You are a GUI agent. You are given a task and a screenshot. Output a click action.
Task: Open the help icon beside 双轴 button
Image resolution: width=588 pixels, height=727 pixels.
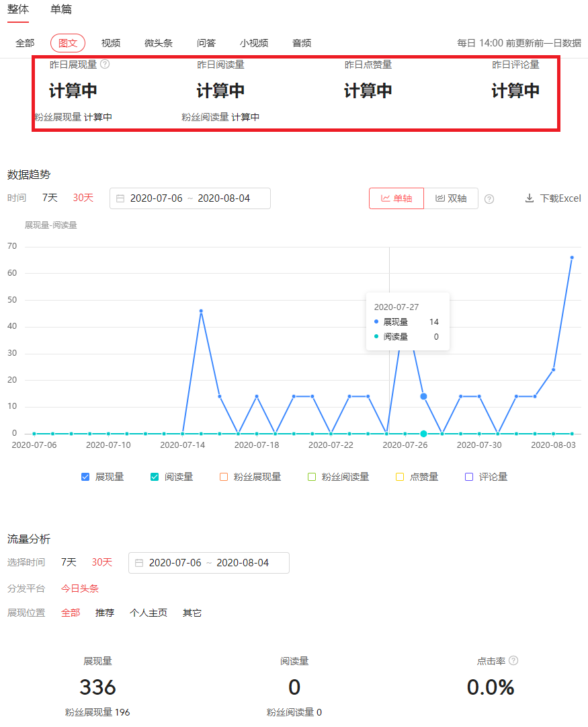coord(491,198)
